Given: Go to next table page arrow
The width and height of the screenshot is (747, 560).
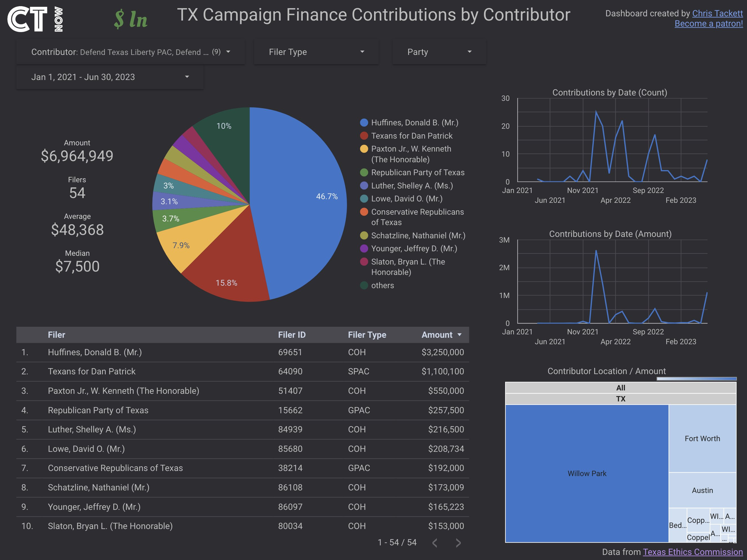Looking at the screenshot, I should pyautogui.click(x=458, y=543).
